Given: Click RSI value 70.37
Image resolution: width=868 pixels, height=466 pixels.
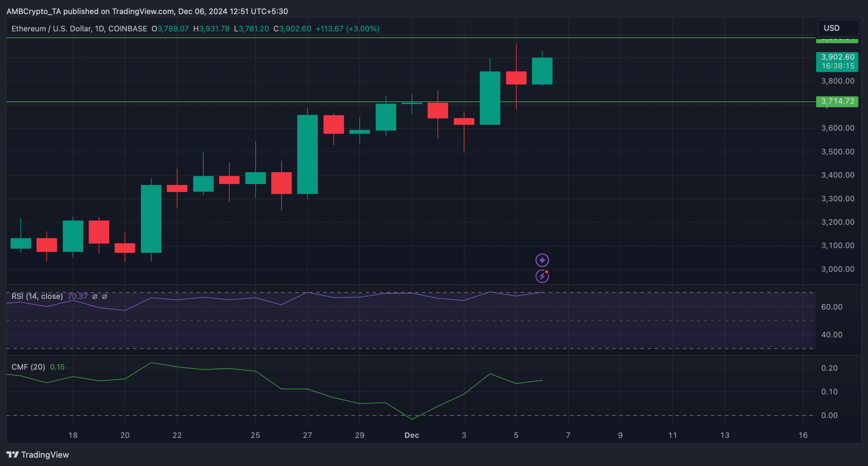Looking at the screenshot, I should pyautogui.click(x=77, y=296).
